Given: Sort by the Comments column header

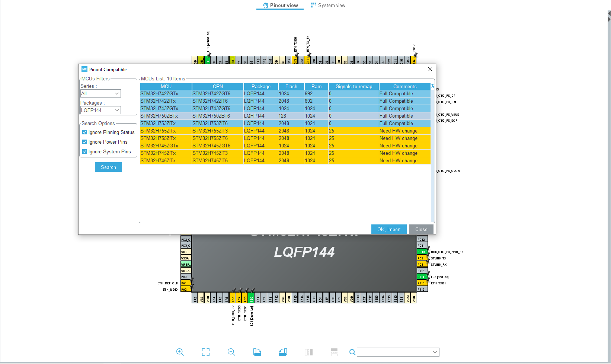Looking at the screenshot, I should click(405, 86).
